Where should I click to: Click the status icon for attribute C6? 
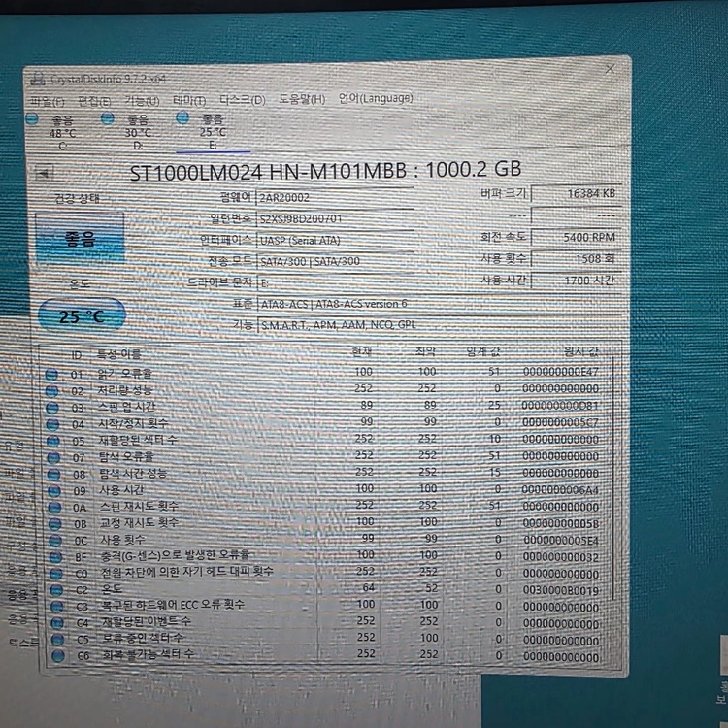pos(58,656)
